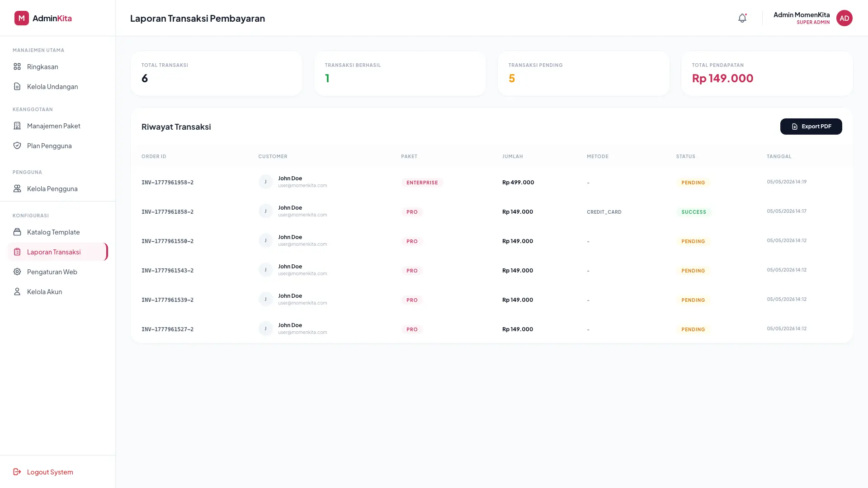Image resolution: width=868 pixels, height=488 pixels.
Task: Click Admin MomenKita profile name
Action: click(x=802, y=14)
